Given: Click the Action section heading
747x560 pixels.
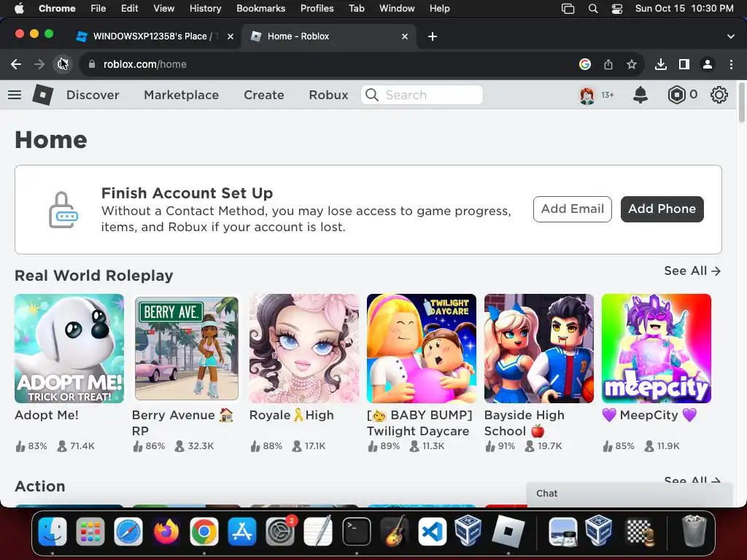Looking at the screenshot, I should click(40, 486).
